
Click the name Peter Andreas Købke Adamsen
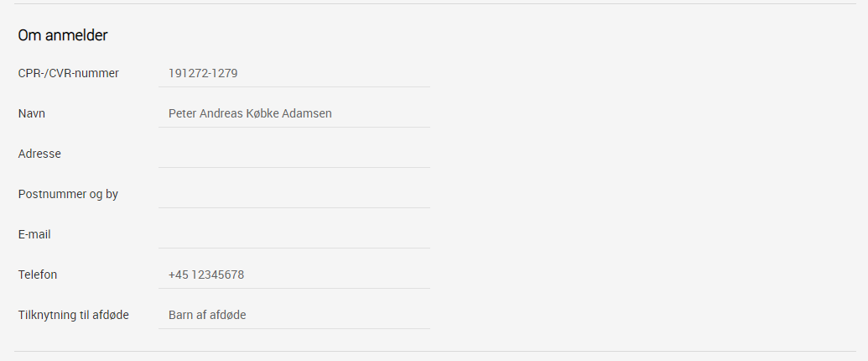pyautogui.click(x=250, y=113)
